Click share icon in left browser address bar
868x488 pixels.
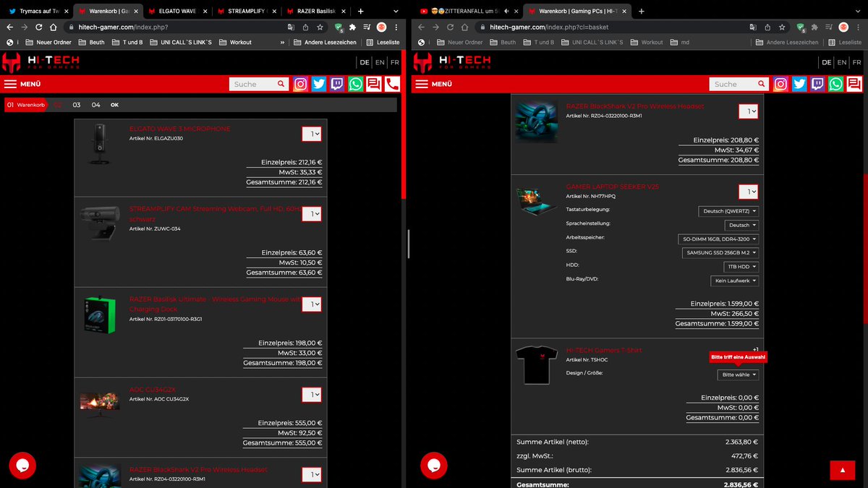(x=305, y=27)
